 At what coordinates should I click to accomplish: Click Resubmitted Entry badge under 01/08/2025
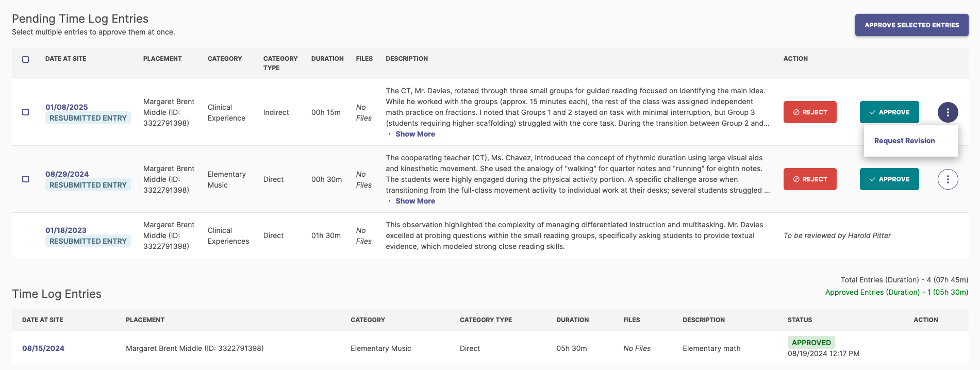point(88,118)
